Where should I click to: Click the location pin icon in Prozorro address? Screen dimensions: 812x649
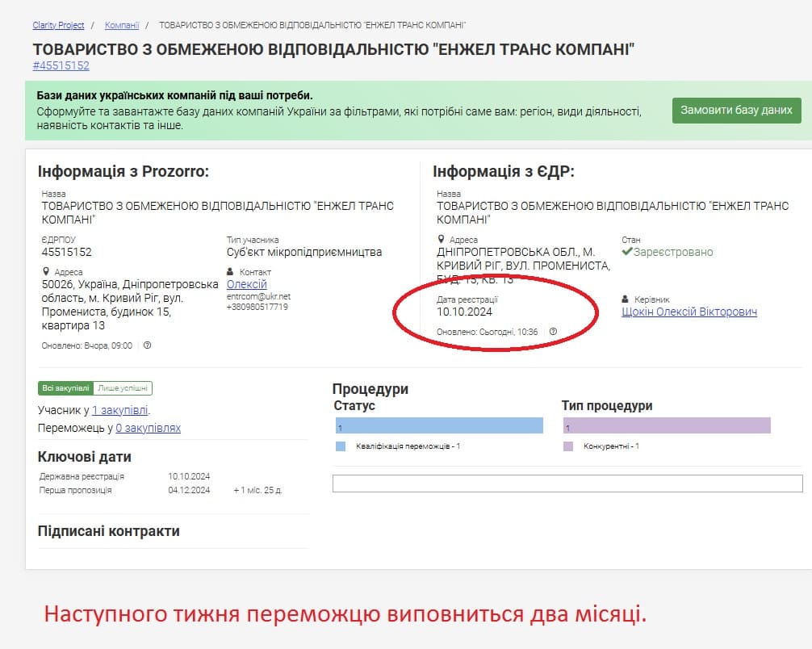tap(45, 272)
